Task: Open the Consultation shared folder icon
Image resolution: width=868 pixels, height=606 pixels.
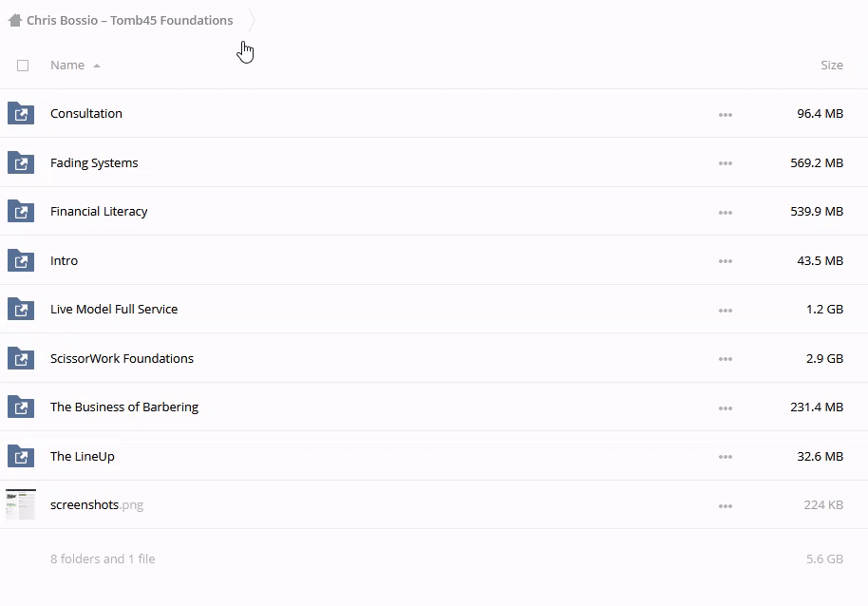Action: tap(21, 114)
